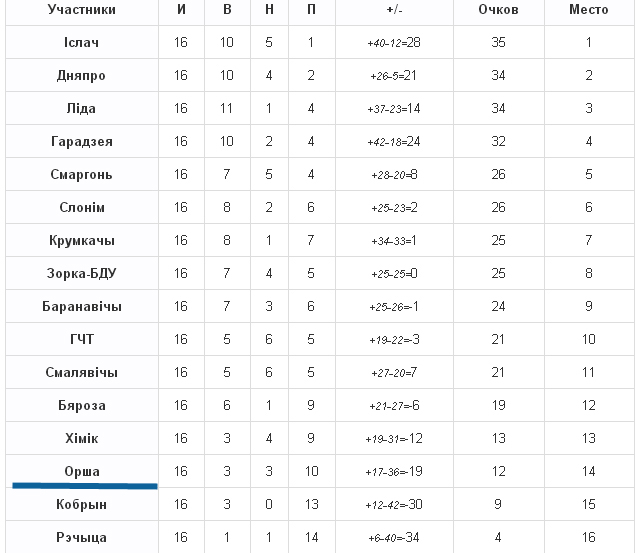Click the Место column header

[589, 10]
